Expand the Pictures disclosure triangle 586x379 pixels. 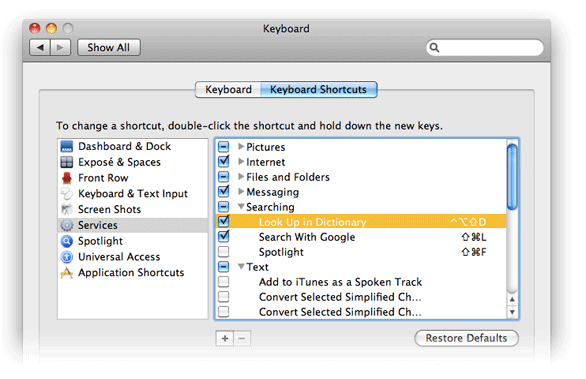(241, 147)
